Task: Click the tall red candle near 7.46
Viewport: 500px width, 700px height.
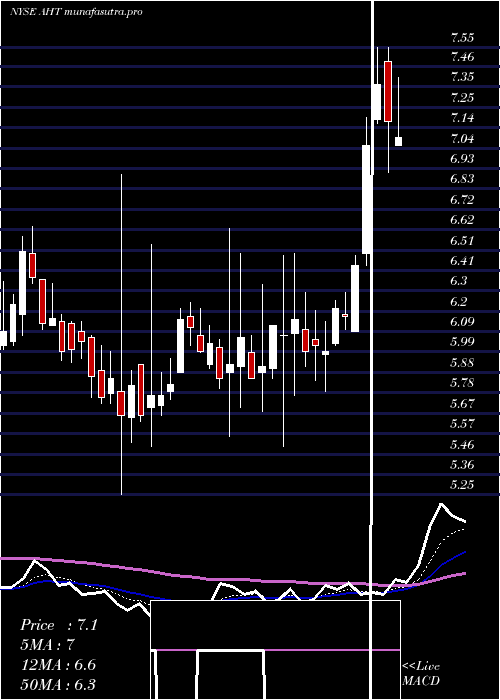Action: [388, 92]
